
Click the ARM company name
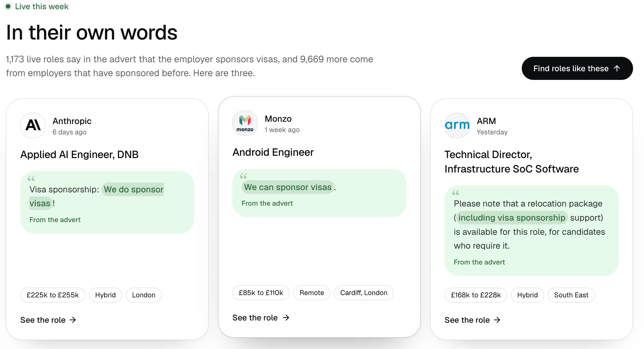486,121
